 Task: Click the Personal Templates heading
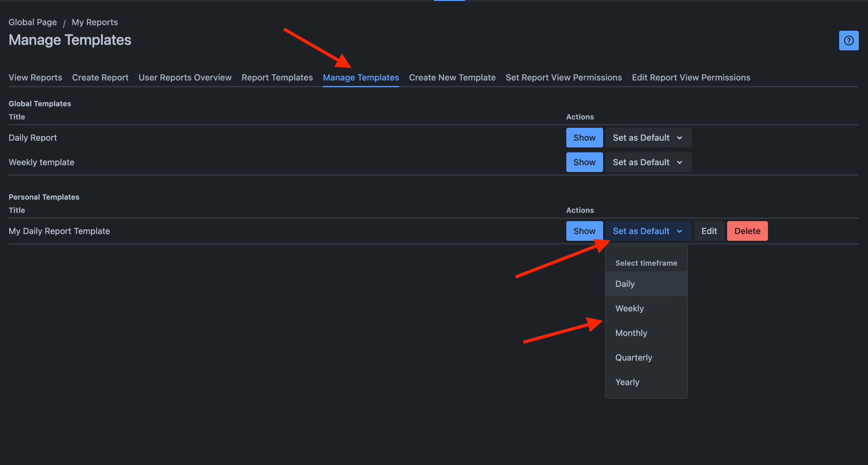(x=44, y=197)
